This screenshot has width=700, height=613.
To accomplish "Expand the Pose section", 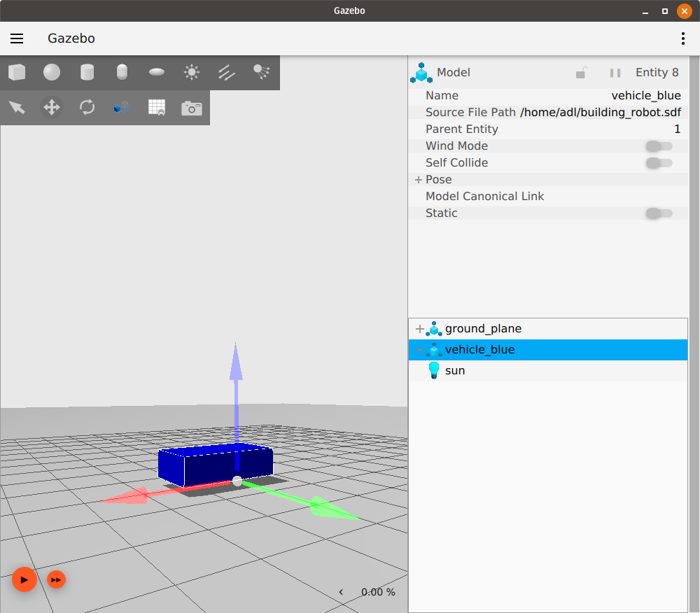I will pos(418,179).
